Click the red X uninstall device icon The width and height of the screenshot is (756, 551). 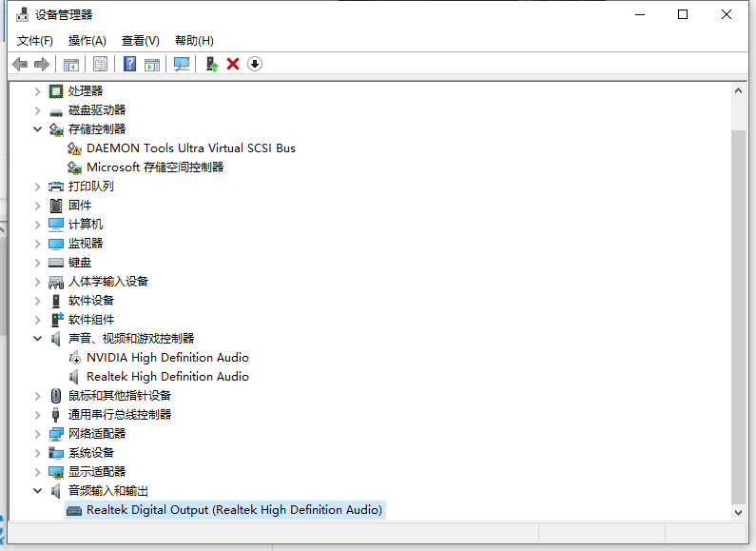233,64
